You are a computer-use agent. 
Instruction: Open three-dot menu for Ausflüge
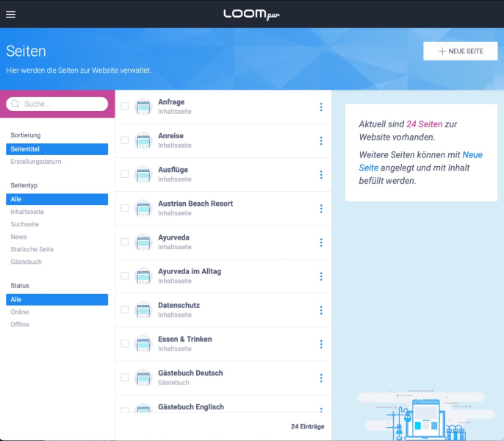pos(321,175)
